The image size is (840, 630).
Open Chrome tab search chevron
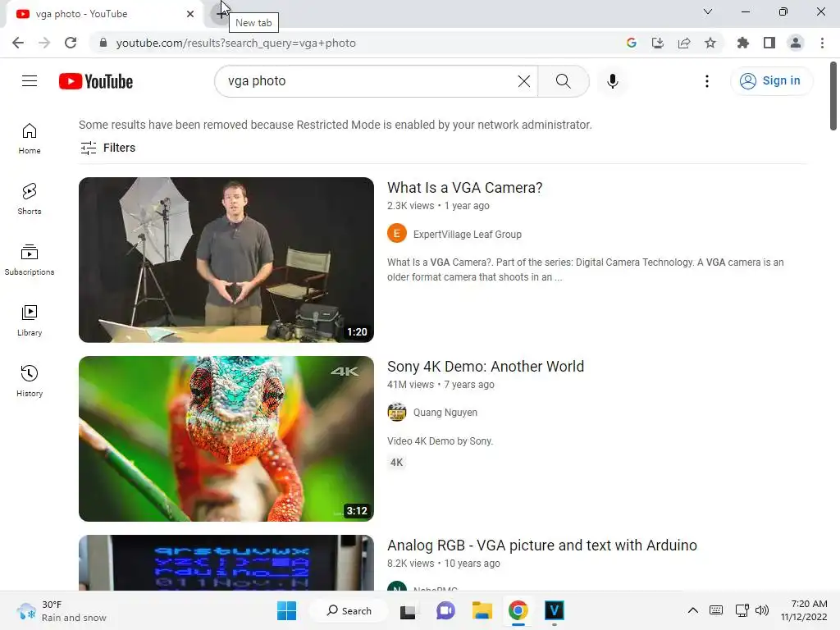coord(708,11)
